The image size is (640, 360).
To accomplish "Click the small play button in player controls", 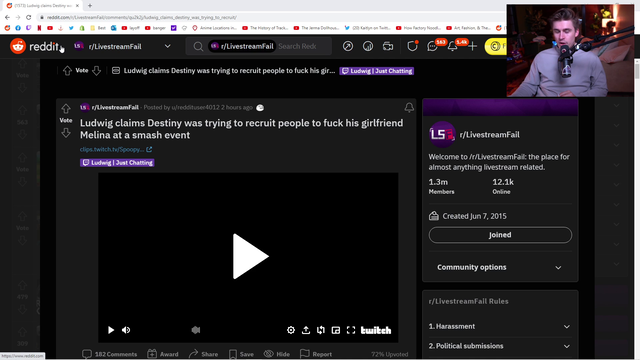I will pos(111,330).
